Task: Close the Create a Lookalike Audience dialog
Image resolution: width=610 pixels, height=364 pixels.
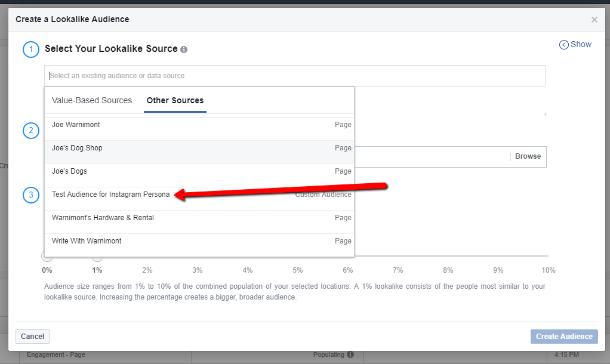Action: (594, 20)
